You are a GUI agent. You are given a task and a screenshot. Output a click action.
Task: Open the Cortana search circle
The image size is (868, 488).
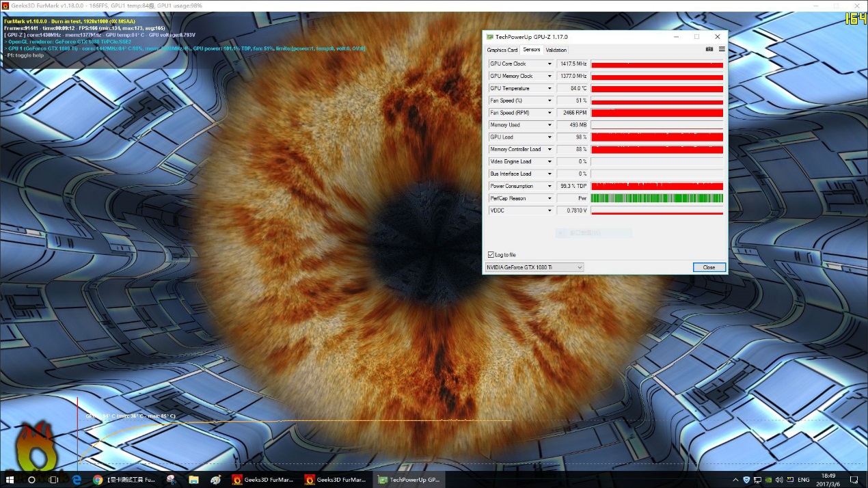tap(31, 480)
